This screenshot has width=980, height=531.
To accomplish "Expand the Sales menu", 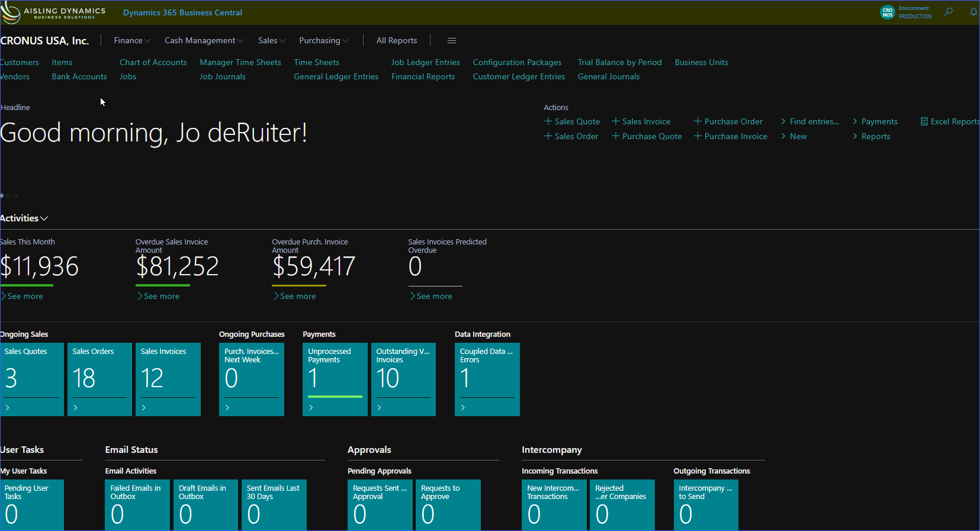I will (x=272, y=41).
